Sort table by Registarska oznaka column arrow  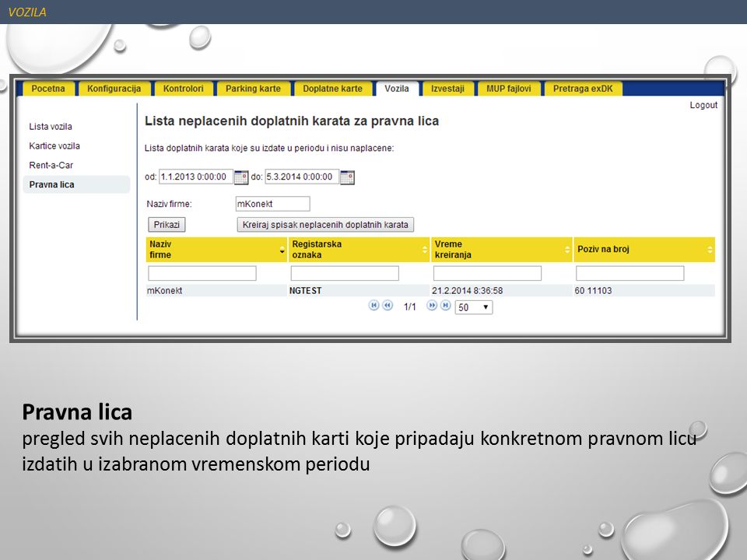click(x=425, y=250)
